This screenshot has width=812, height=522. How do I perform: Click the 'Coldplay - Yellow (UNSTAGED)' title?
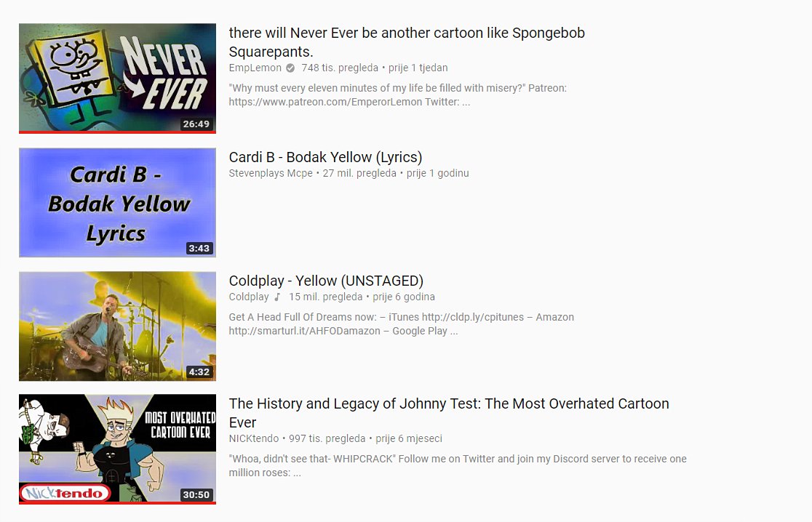[326, 281]
